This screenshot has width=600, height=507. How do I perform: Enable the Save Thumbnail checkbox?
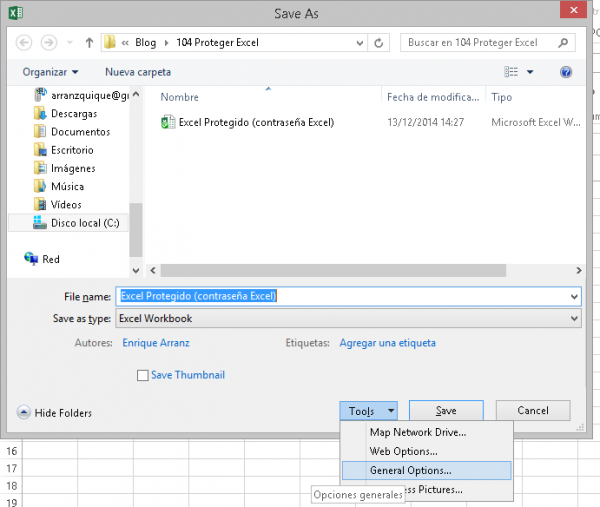pos(142,375)
